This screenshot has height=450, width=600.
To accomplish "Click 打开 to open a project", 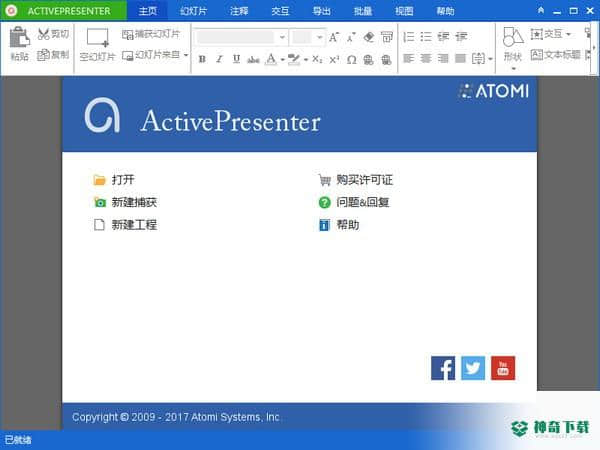I will [114, 179].
